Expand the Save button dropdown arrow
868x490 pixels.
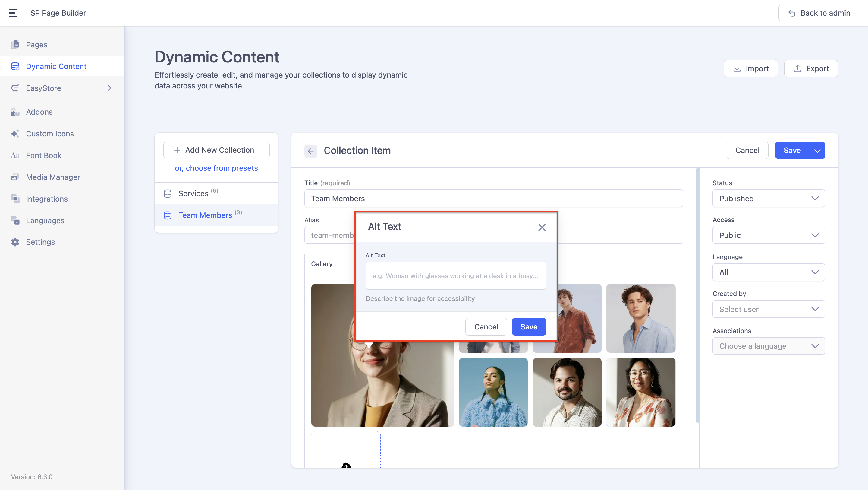click(817, 150)
